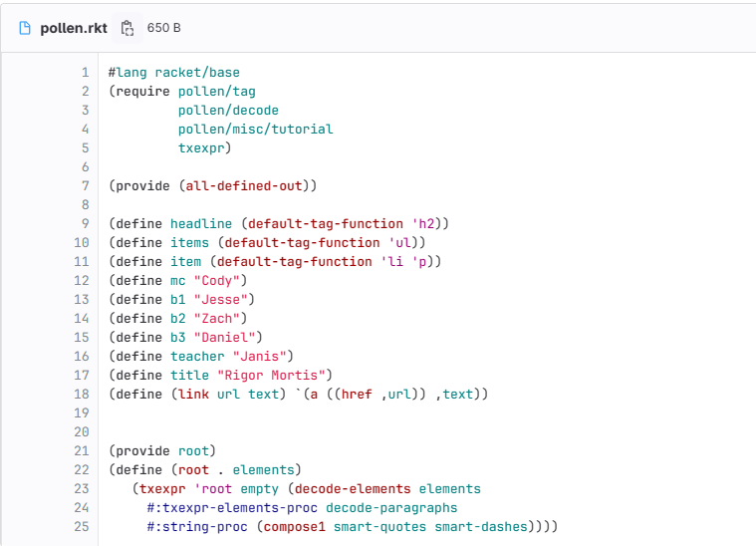The width and height of the screenshot is (756, 546).
Task: Click the 'items' identifier on line 10
Action: [x=189, y=243]
